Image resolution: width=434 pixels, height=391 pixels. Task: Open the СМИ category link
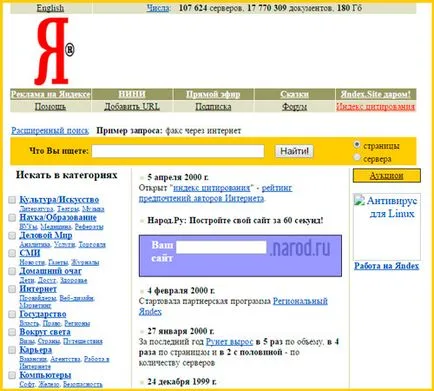[x=30, y=253]
